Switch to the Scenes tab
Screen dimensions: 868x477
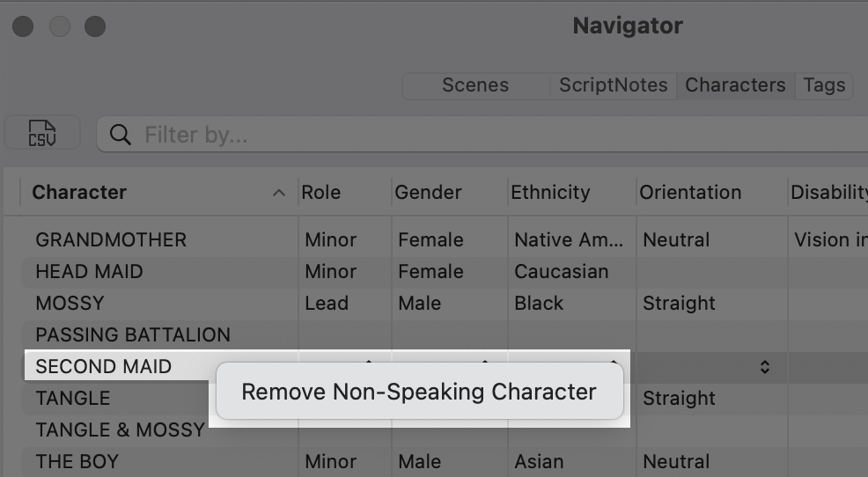475,85
